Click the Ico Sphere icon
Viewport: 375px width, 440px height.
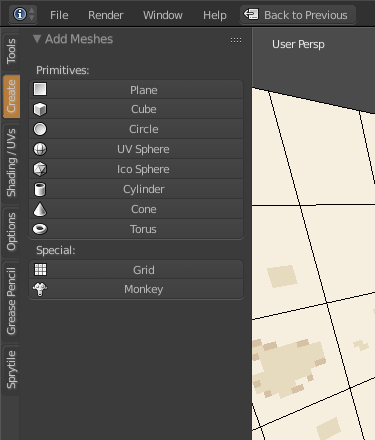coord(40,169)
